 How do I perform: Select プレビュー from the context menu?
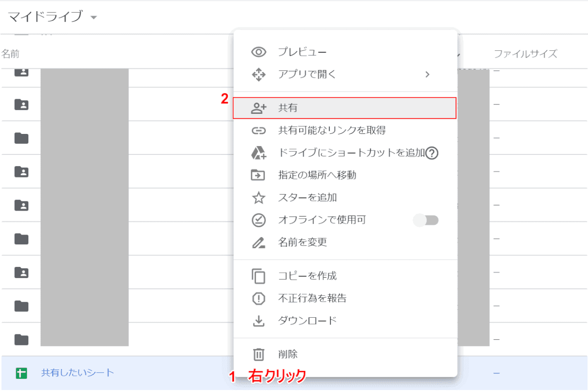(x=345, y=52)
